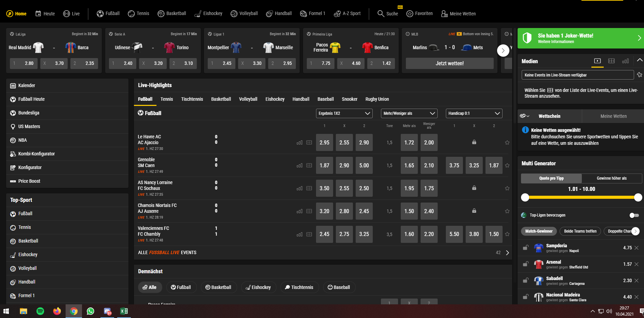The image size is (644, 318).
Task: Select Benfica win odds 1.42
Action: click(381, 63)
